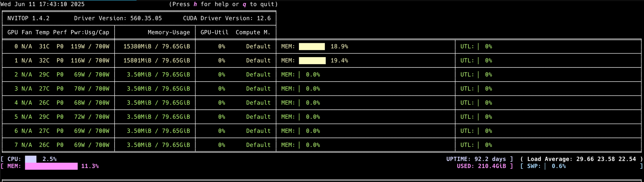
Task: Click the CPU usage bar
Action: (x=31, y=159)
